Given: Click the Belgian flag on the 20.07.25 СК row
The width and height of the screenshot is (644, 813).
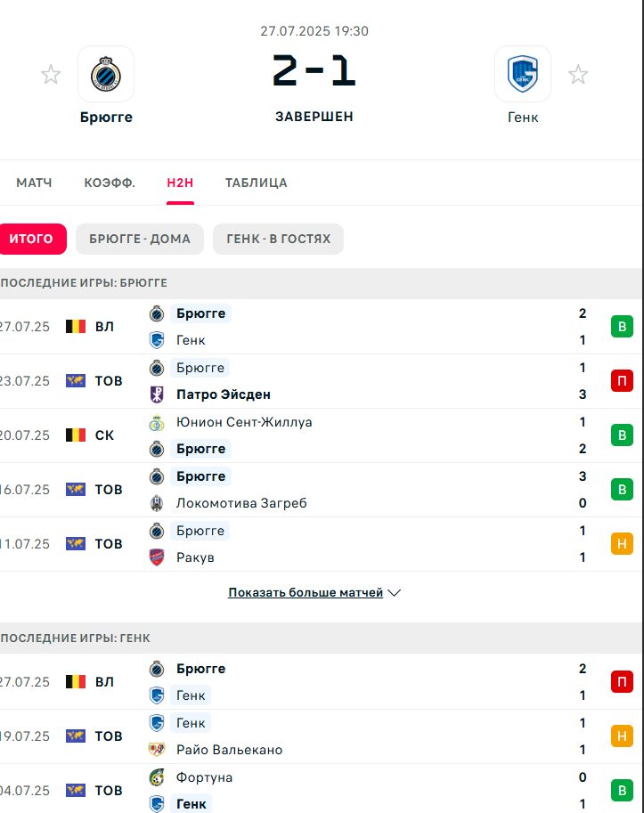Looking at the screenshot, I should tap(76, 435).
